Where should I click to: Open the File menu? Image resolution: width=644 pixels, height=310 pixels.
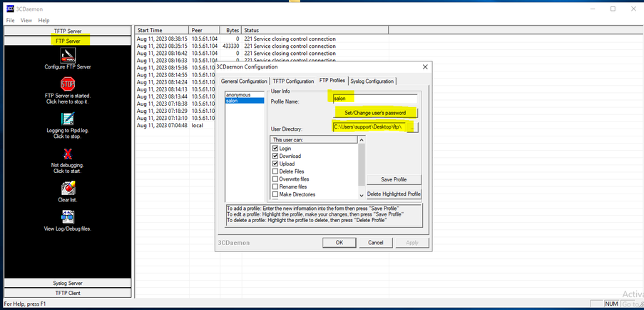click(10, 20)
